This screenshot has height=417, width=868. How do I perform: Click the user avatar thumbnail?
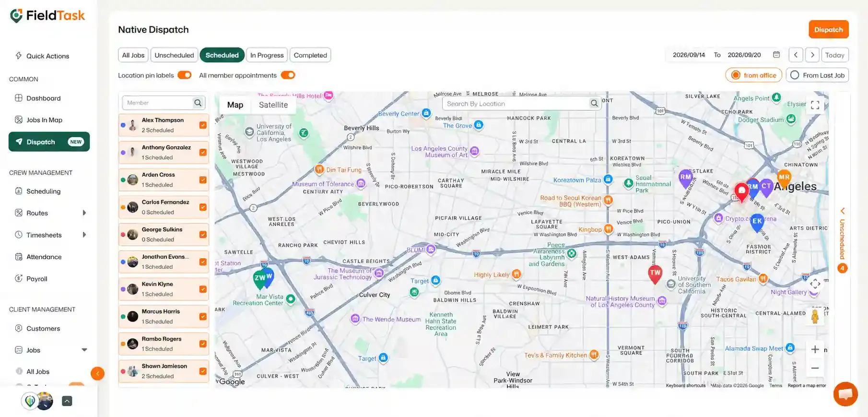[45, 401]
